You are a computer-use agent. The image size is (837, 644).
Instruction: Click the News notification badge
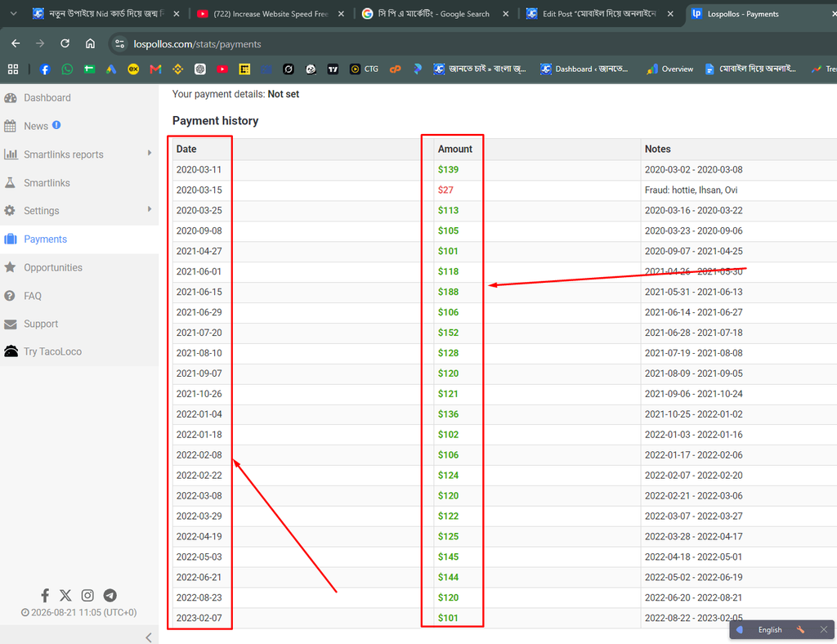coord(56,125)
